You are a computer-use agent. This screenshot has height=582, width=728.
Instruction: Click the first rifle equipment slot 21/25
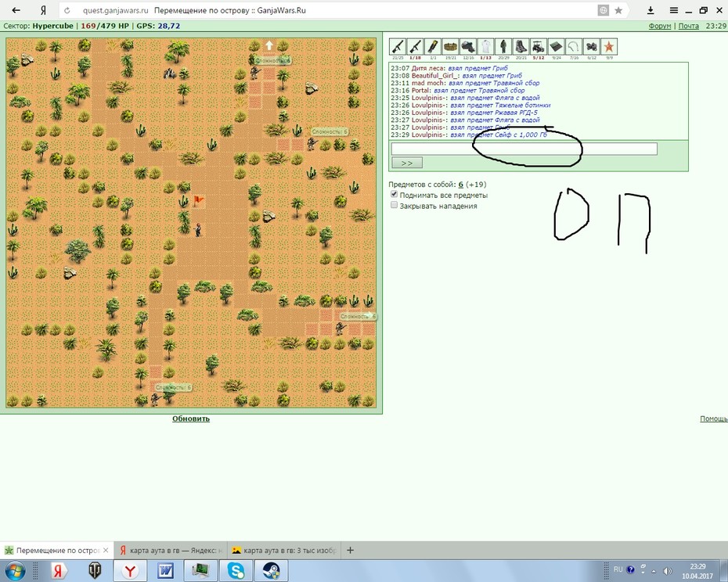(x=398, y=47)
